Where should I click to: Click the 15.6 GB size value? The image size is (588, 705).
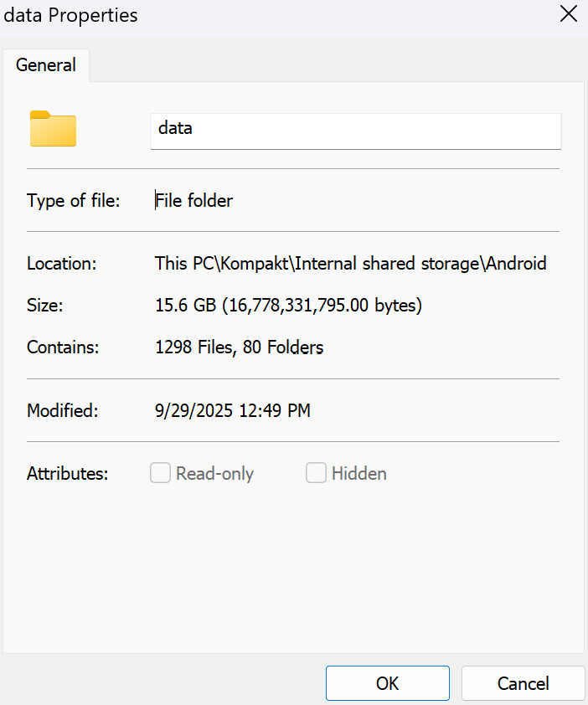[x=288, y=306]
